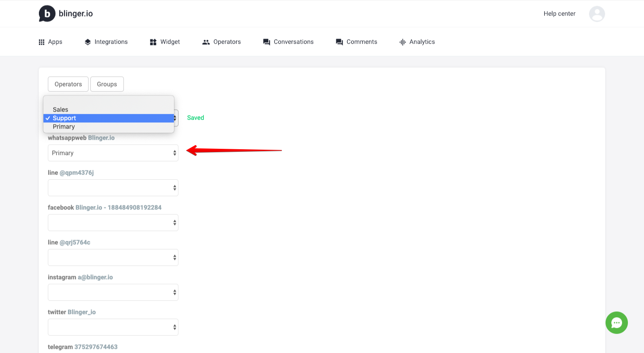
Task: Navigate to Operators page
Action: tap(221, 42)
